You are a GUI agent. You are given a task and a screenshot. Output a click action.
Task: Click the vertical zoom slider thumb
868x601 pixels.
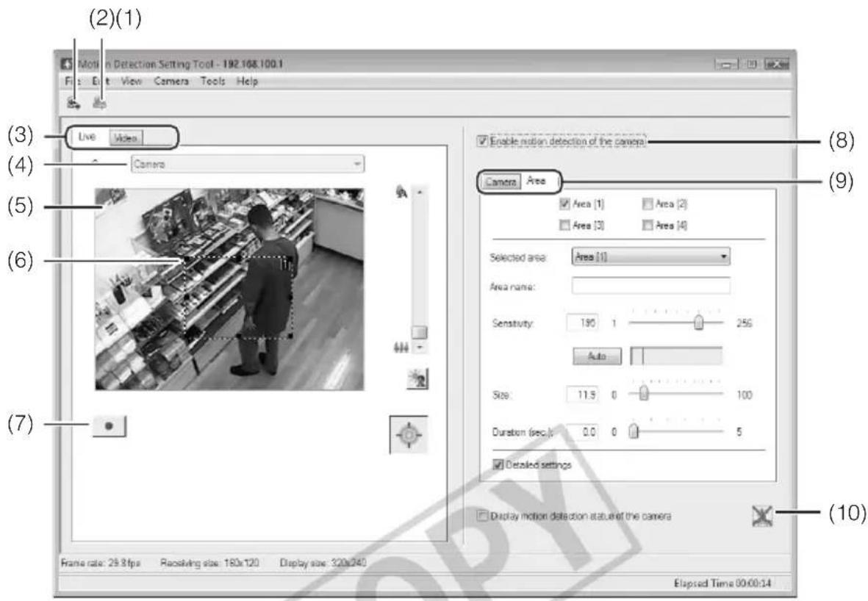click(x=420, y=331)
